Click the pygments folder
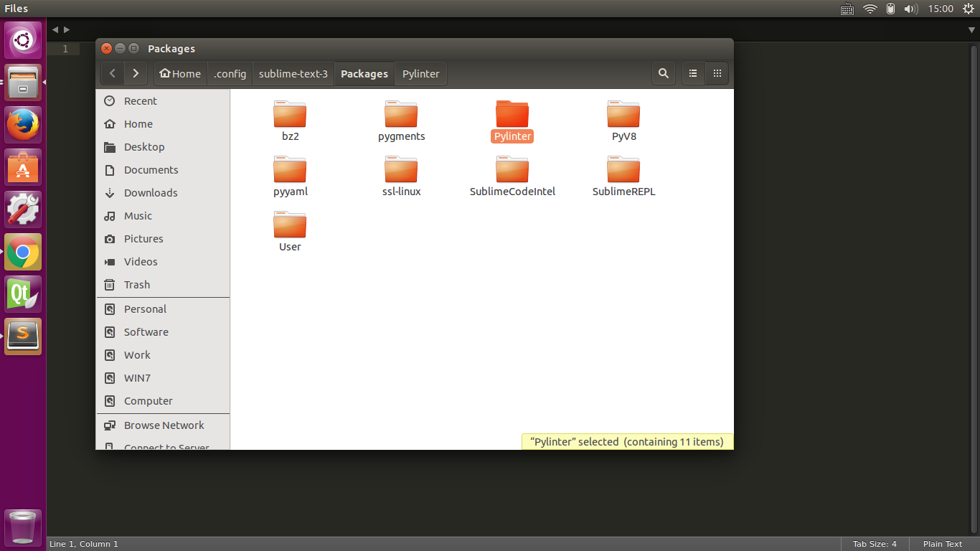Viewport: 980px width, 551px height. click(x=401, y=121)
